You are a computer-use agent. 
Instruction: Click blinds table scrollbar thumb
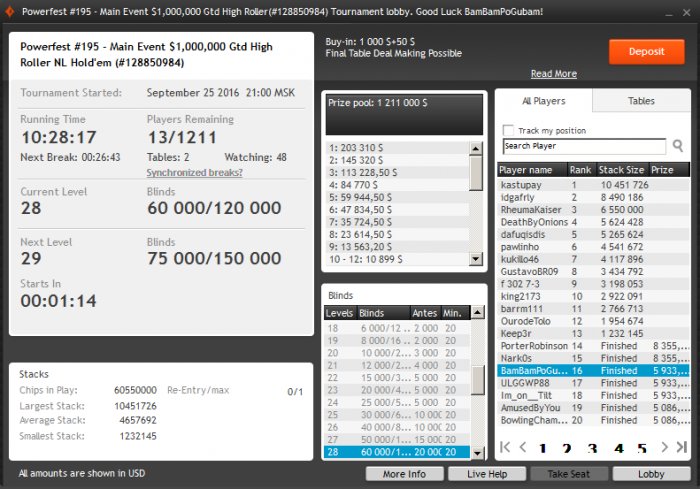tap(478, 380)
